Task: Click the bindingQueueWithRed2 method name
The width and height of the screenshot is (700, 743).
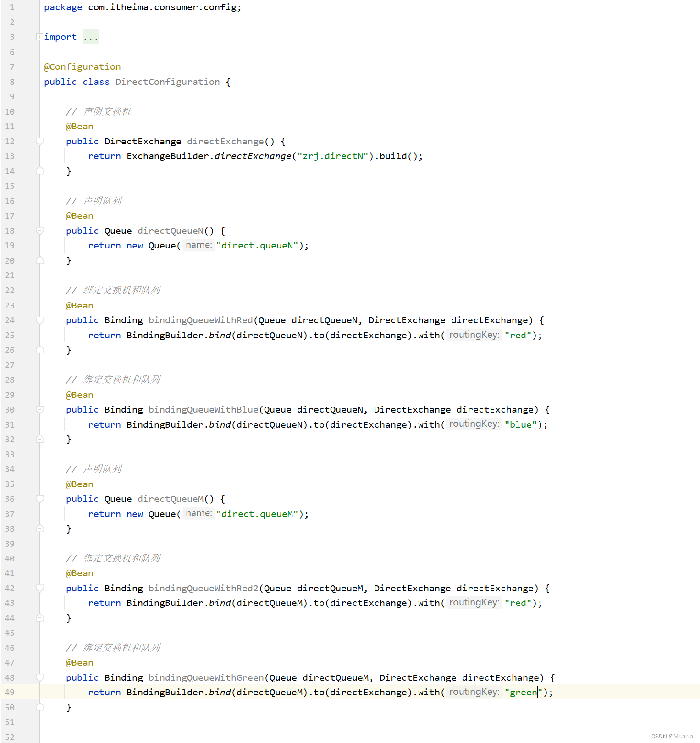Action: (204, 589)
